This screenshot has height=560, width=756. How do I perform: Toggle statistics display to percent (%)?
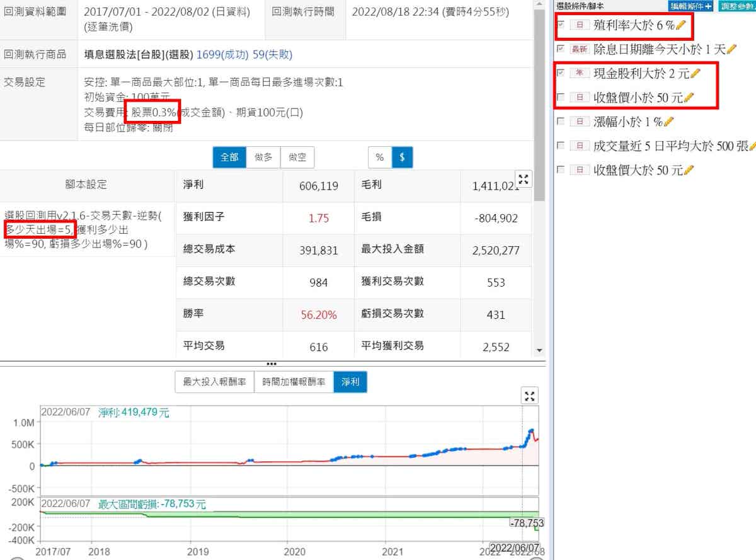[x=380, y=157]
